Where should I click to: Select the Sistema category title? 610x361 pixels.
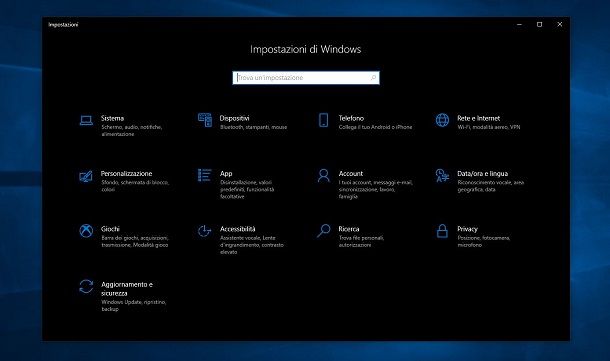(112, 118)
